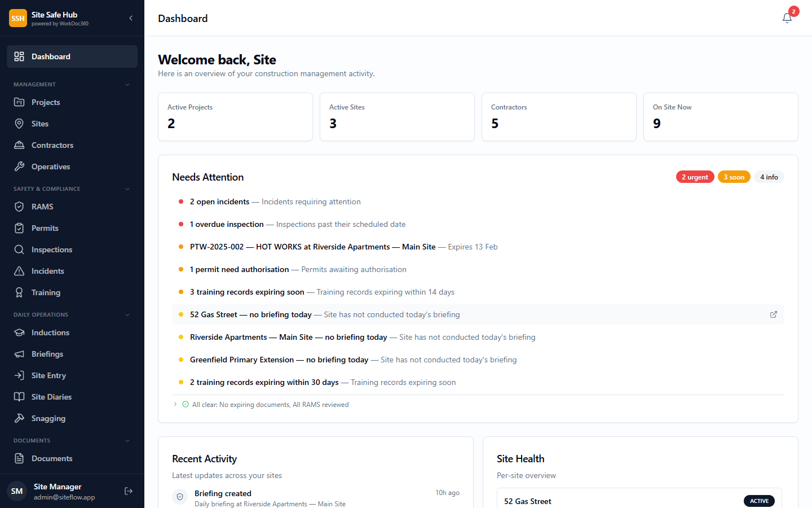The width and height of the screenshot is (812, 508).
Task: Open Riverside Apartments no briefing today alert
Action: tap(478, 337)
